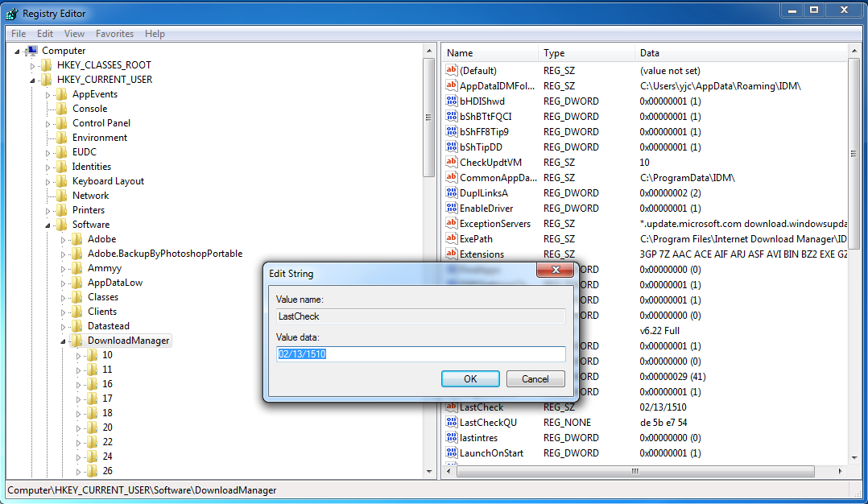The width and height of the screenshot is (868, 504).
Task: Select the Network key
Action: (x=91, y=196)
